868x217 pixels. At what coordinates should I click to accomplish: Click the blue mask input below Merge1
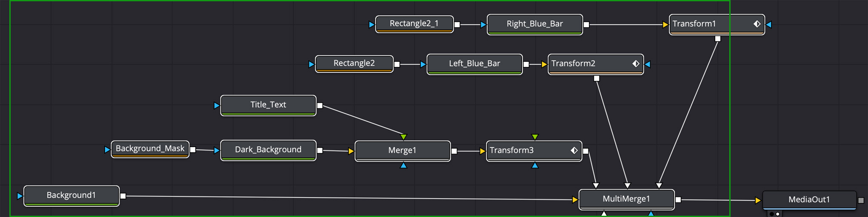pos(403,165)
